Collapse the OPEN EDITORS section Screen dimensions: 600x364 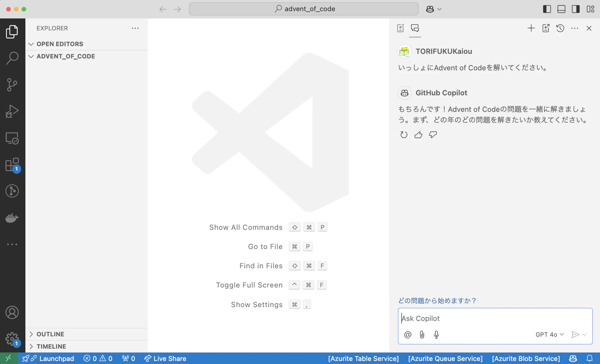pyautogui.click(x=87, y=44)
